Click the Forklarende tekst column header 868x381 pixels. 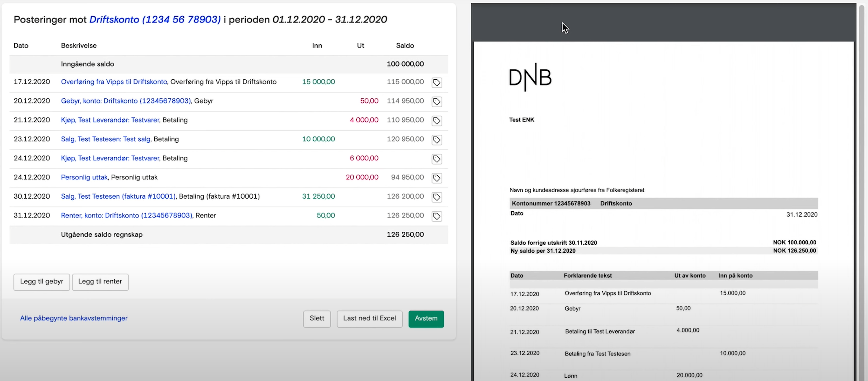(588, 276)
